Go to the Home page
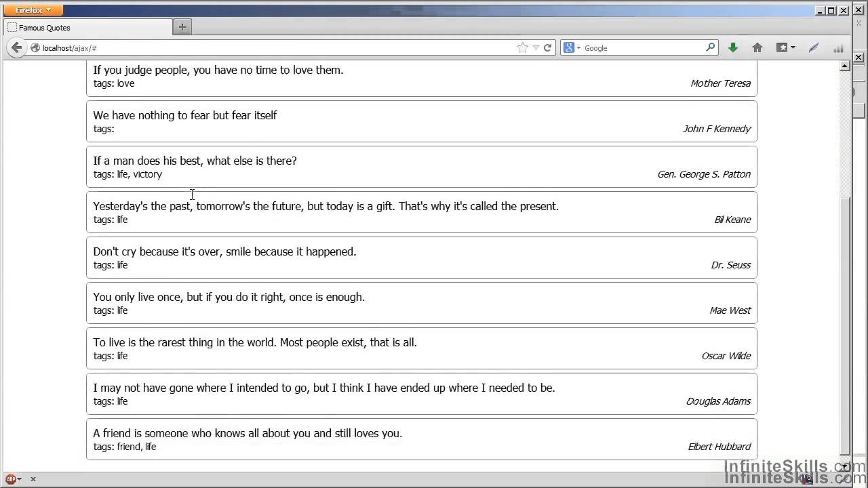 [x=757, y=47]
